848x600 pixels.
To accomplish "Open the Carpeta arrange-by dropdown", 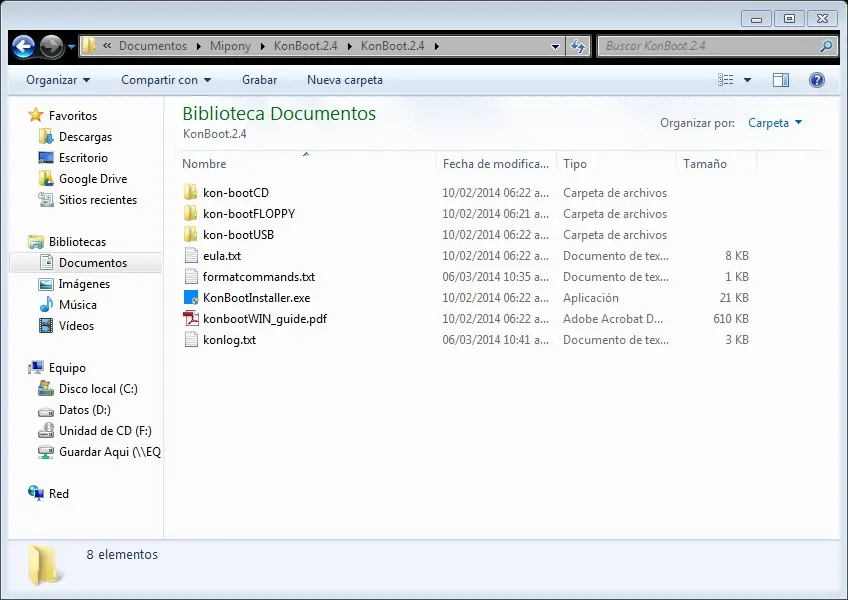I will tap(774, 123).
